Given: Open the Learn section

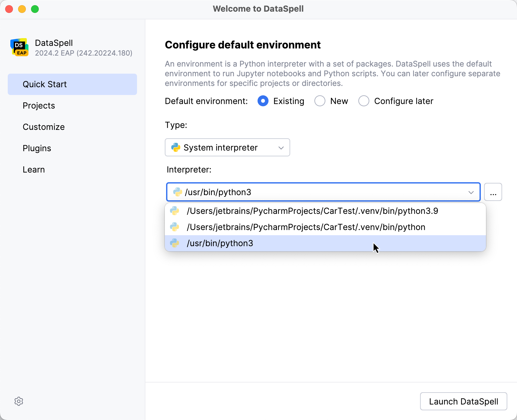Looking at the screenshot, I should [x=34, y=169].
